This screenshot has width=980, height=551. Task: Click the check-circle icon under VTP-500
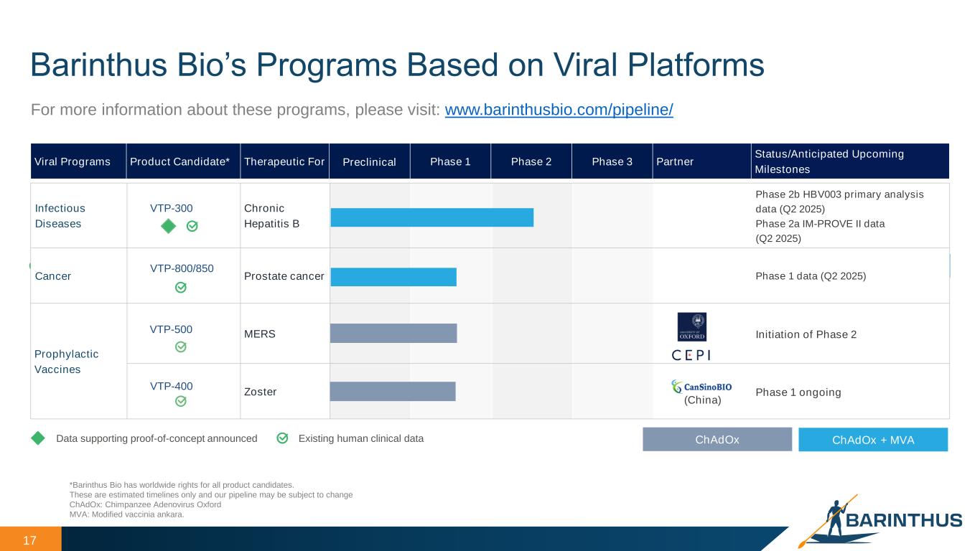coord(181,347)
